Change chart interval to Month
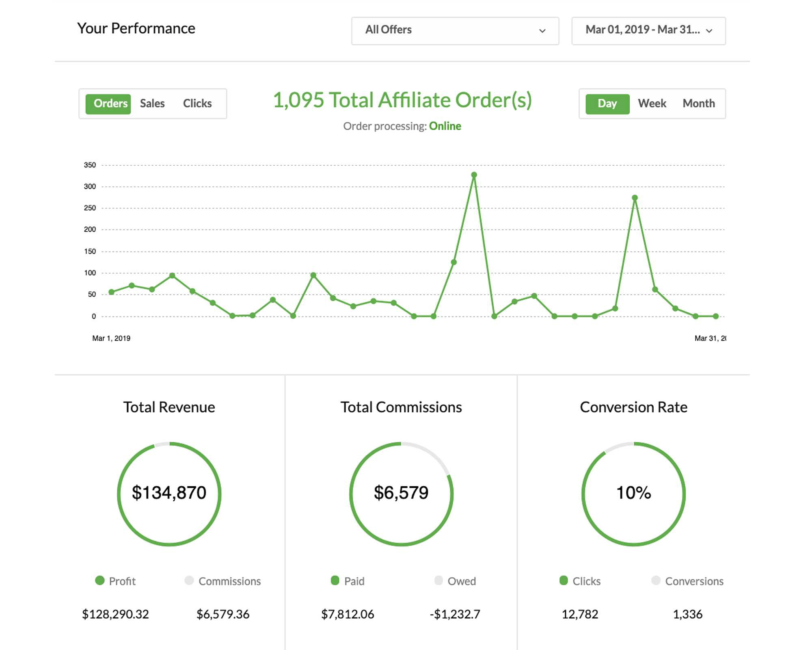812x650 pixels. pyautogui.click(x=698, y=104)
